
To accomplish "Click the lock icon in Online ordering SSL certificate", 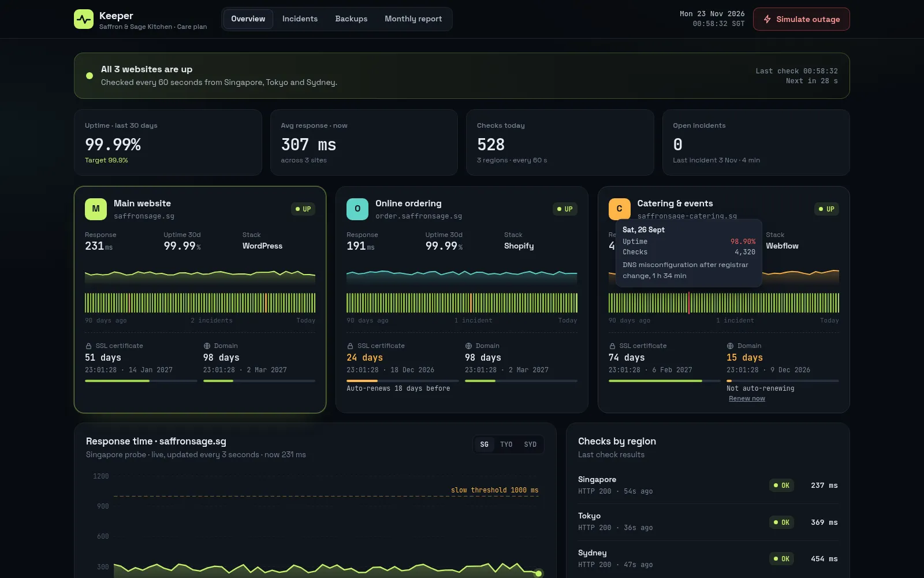I will [x=350, y=346].
